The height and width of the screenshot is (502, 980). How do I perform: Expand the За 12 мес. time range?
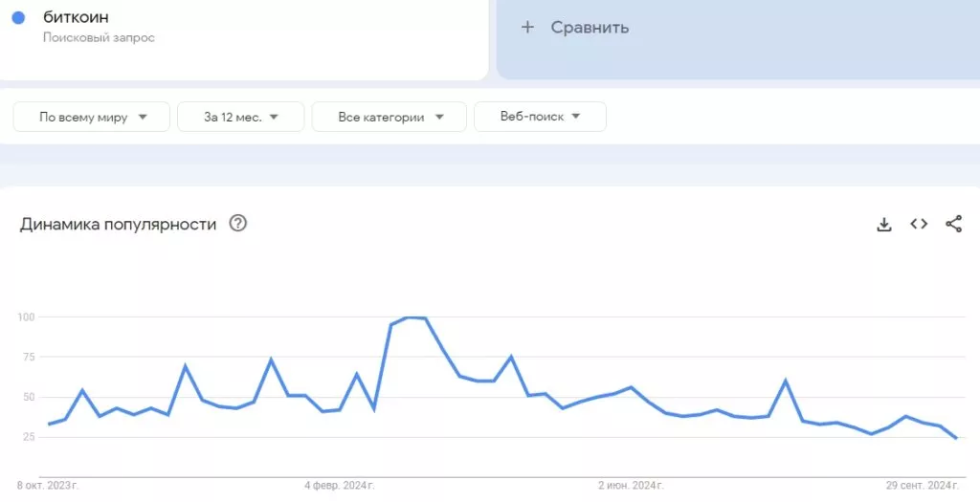(240, 117)
